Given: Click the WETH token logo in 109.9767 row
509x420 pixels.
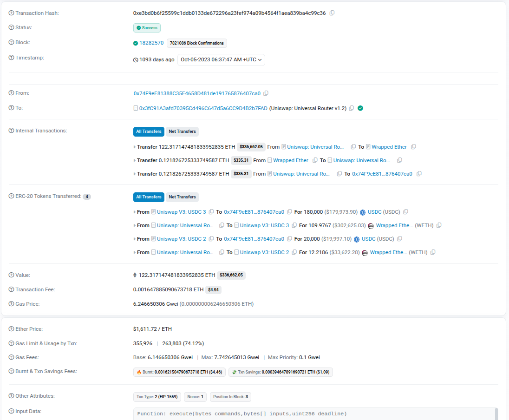Looking at the screenshot, I should tap(371, 226).
